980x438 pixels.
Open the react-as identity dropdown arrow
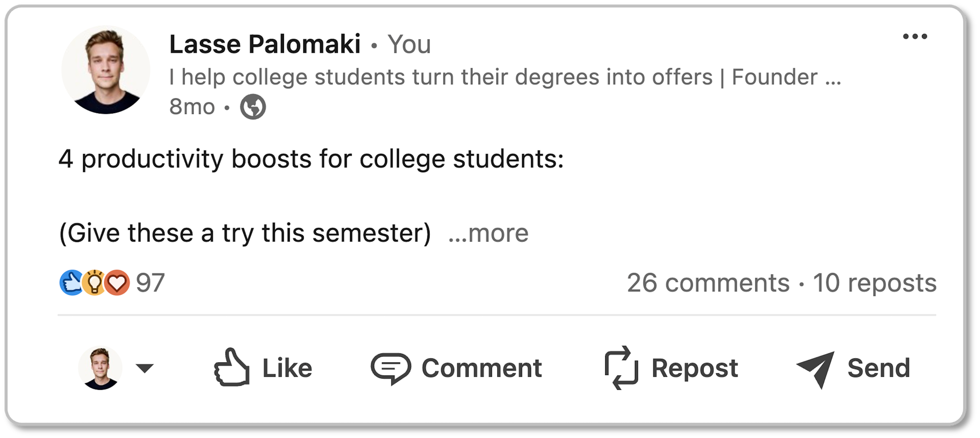[x=145, y=368]
